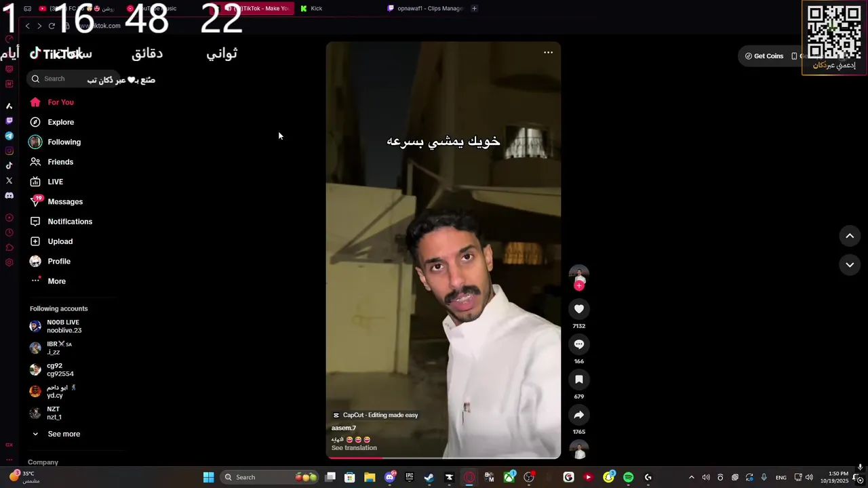Show hidden system tray icons

[x=691, y=477]
